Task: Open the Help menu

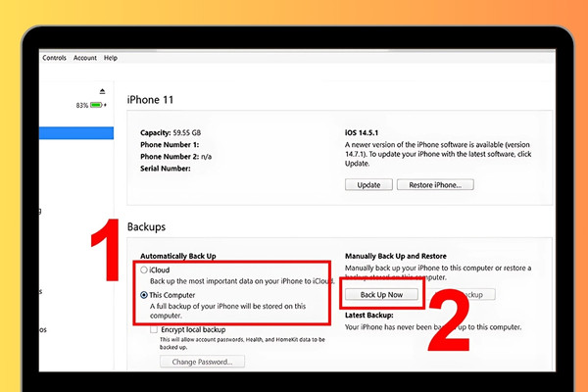Action: coord(110,58)
